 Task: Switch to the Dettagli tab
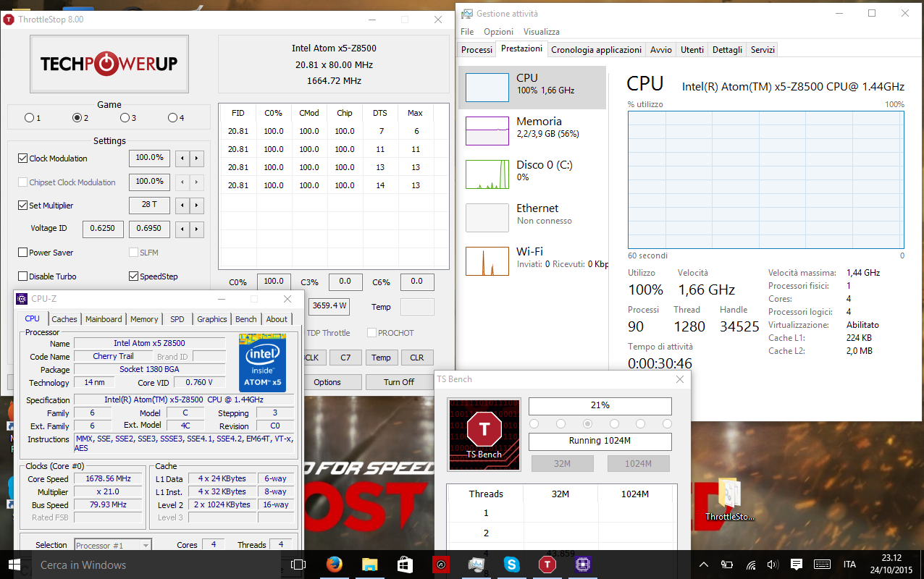click(x=727, y=50)
